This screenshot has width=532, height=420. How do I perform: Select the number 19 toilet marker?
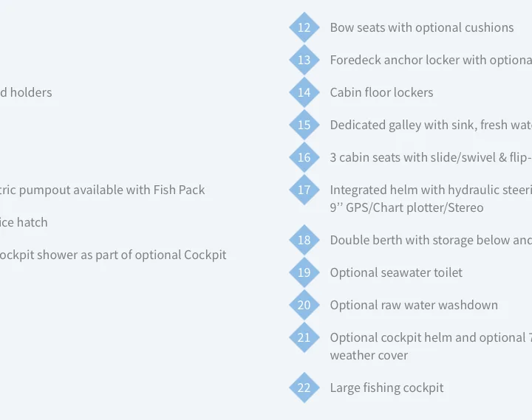(304, 272)
